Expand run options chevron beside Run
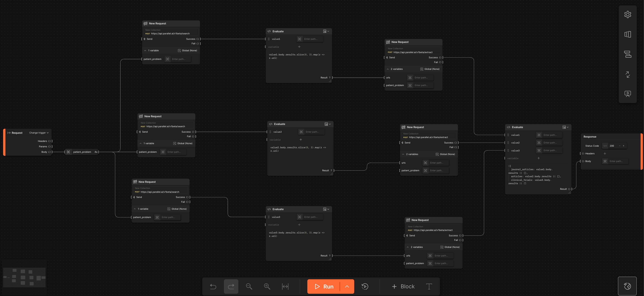 coord(347,287)
